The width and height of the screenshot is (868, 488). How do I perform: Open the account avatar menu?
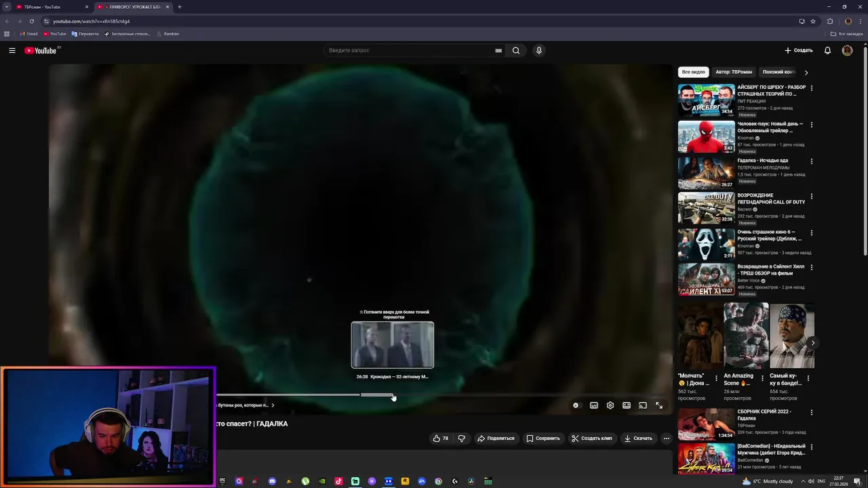tap(847, 50)
